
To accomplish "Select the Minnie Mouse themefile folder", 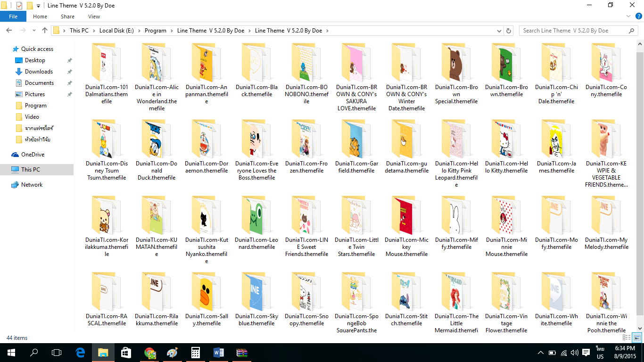I will pos(507,226).
